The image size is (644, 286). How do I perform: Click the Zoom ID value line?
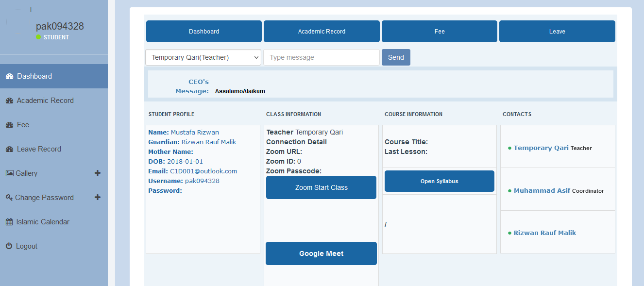[284, 162]
